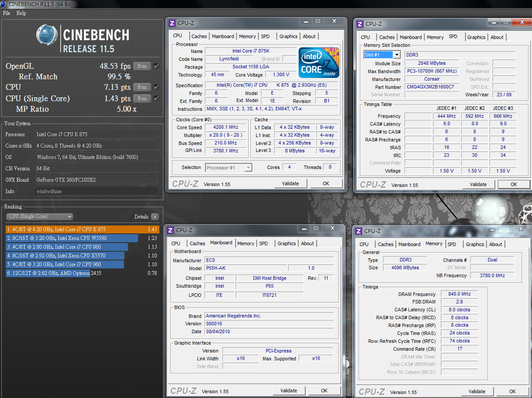Click the BIOS date value 08/04/2010
Viewport: 532px width, 398px height.
[x=269, y=331]
